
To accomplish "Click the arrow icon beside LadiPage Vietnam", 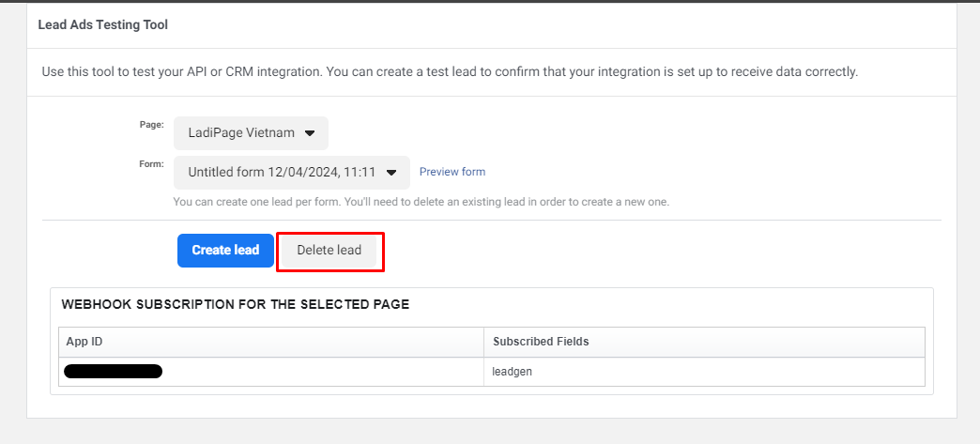I will [310, 133].
